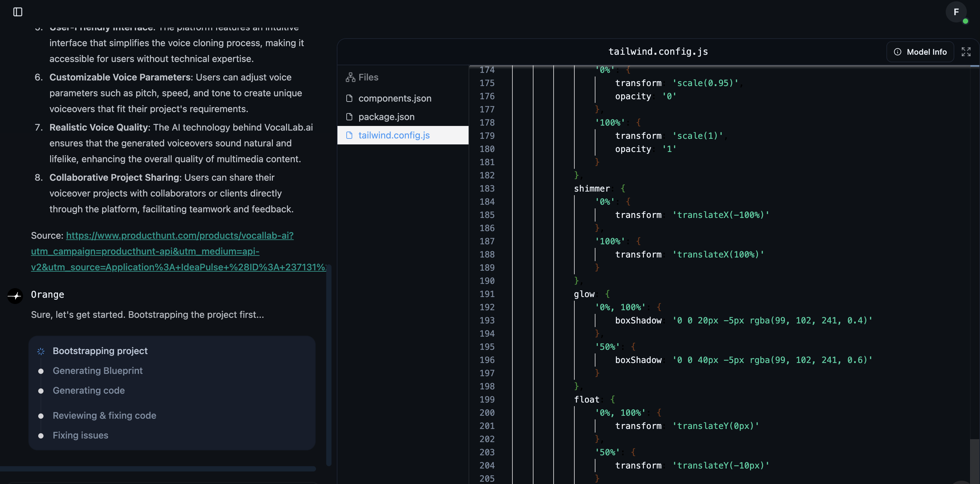Click the Orange assistant avatar icon
This screenshot has width=980, height=484.
pyautogui.click(x=15, y=296)
